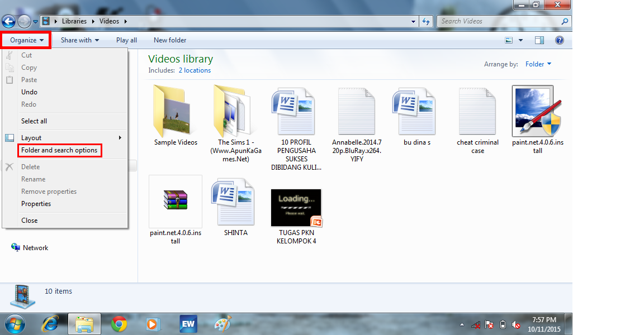The image size is (644, 335).
Task: Select paint.net installer with shield icon
Action: tap(537, 111)
